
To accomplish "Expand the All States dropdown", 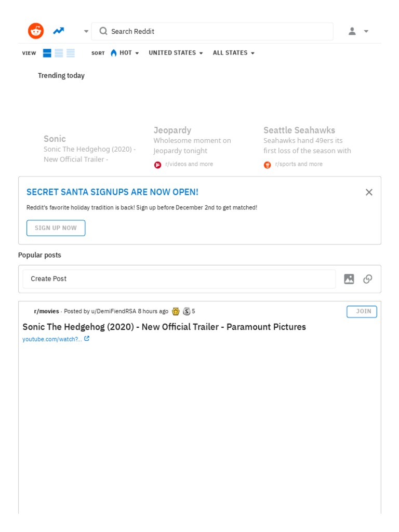I will click(233, 53).
